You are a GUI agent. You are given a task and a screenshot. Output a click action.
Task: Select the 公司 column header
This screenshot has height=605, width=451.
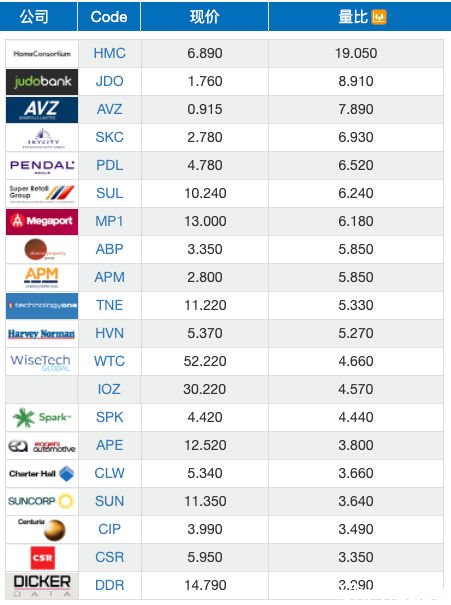pos(34,17)
